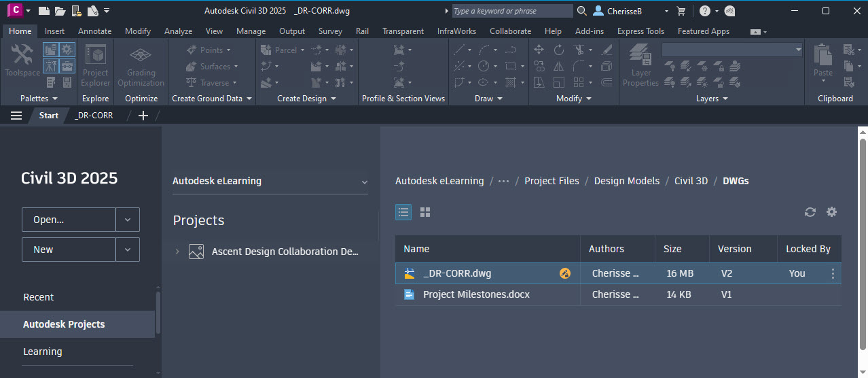This screenshot has width=868, height=378.
Task: Switch to the Annotate ribbon tab
Action: pos(94,31)
